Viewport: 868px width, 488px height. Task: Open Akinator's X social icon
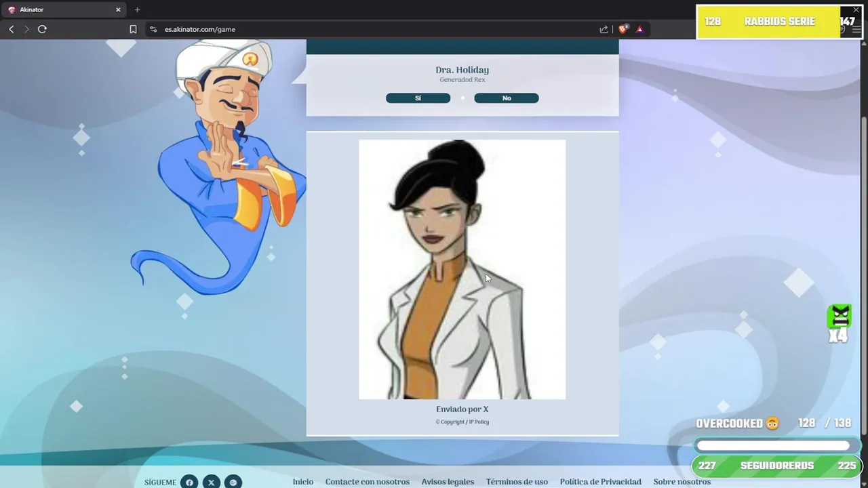tap(211, 482)
